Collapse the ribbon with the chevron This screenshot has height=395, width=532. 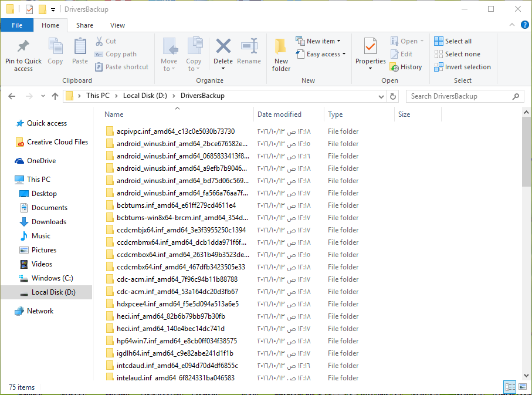coord(512,25)
